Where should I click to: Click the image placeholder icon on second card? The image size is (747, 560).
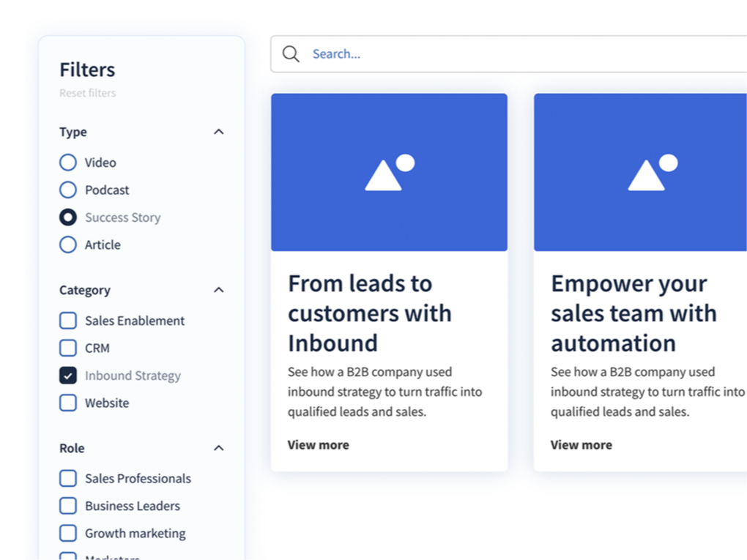pyautogui.click(x=652, y=173)
